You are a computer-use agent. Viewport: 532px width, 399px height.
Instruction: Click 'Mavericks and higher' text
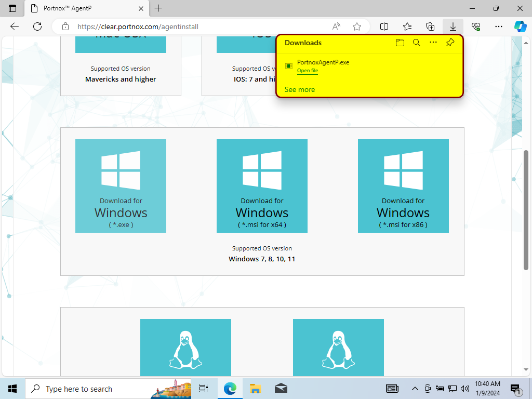pos(121,79)
